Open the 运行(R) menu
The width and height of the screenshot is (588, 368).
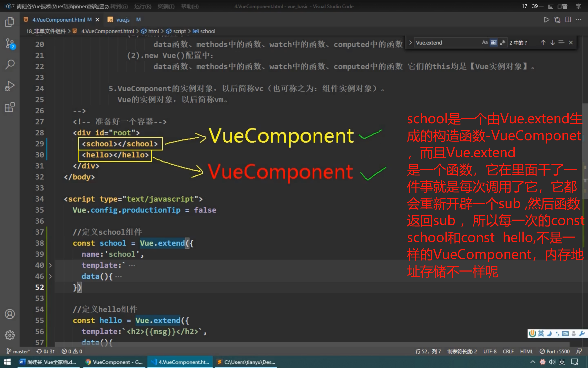click(x=143, y=6)
